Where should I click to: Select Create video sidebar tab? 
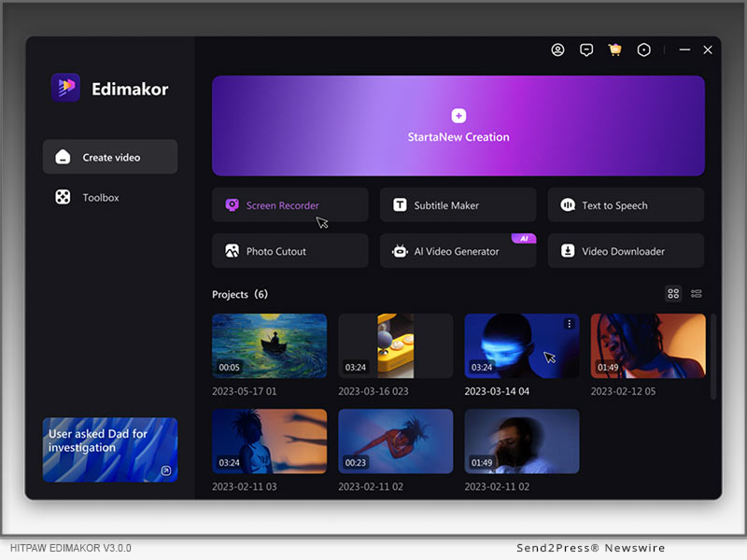coord(110,157)
